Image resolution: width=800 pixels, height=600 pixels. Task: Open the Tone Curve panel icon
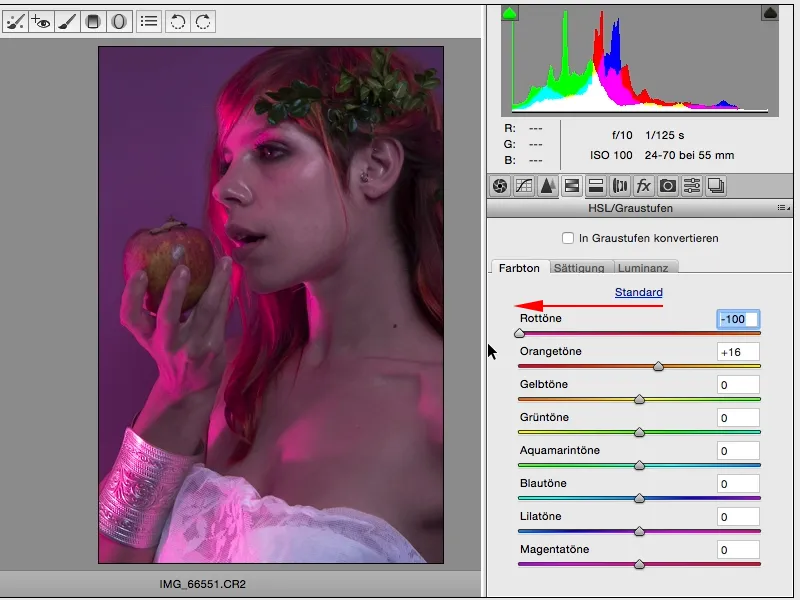pos(524,186)
